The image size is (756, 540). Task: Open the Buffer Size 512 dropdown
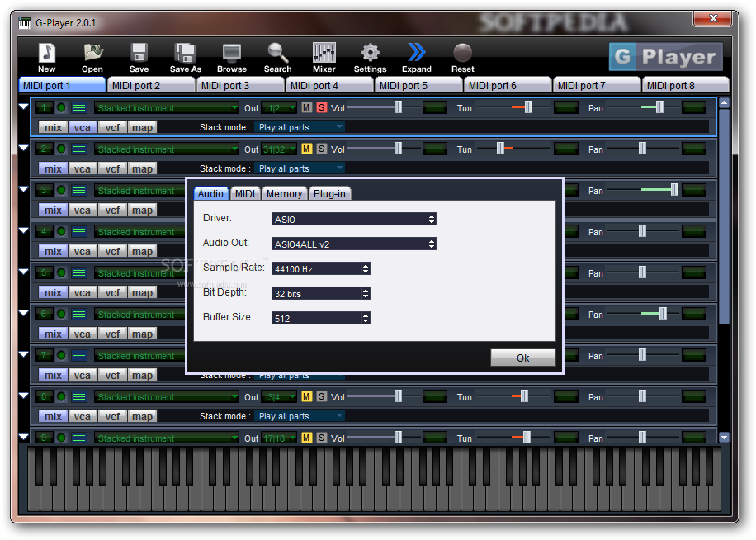coord(320,318)
